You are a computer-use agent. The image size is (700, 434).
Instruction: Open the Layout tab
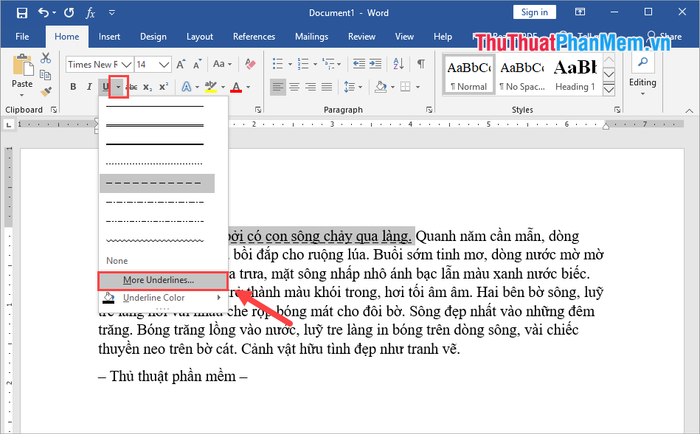pyautogui.click(x=200, y=37)
